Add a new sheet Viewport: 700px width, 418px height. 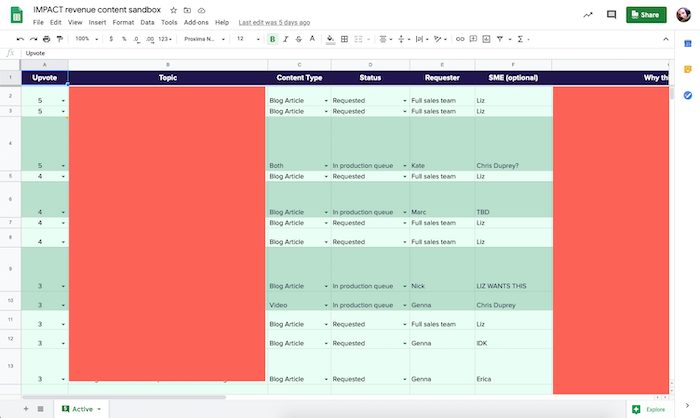point(26,409)
